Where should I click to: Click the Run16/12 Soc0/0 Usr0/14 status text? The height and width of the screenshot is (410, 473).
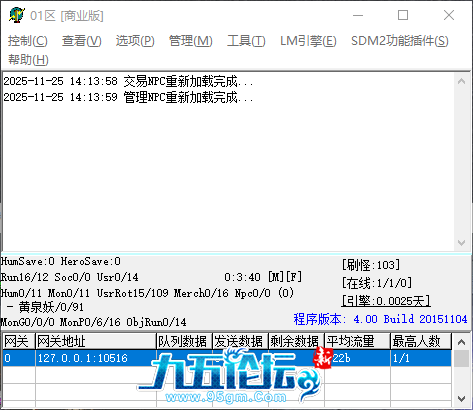(69, 277)
